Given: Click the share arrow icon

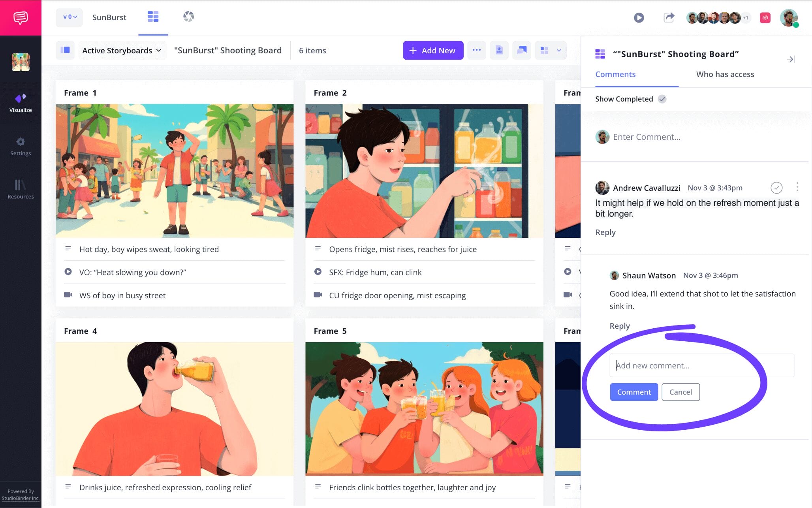Looking at the screenshot, I should coord(669,18).
